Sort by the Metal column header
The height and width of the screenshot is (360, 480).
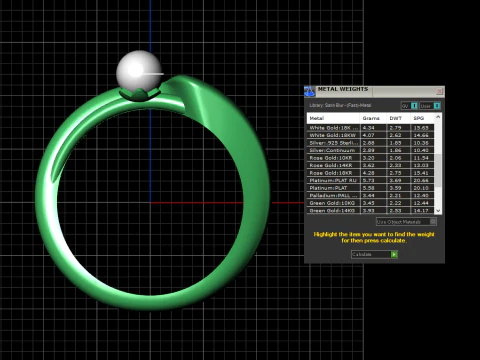[x=333, y=118]
